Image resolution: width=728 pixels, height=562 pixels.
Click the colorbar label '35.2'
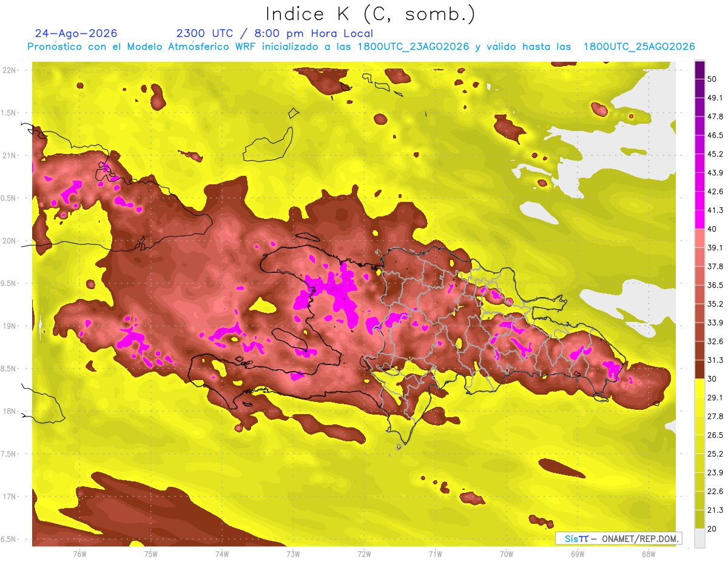[x=715, y=304]
